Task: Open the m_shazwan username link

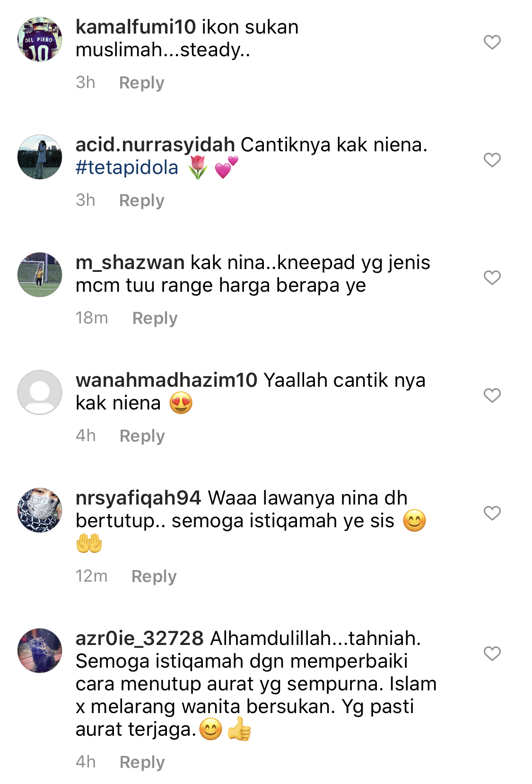Action: 130,262
